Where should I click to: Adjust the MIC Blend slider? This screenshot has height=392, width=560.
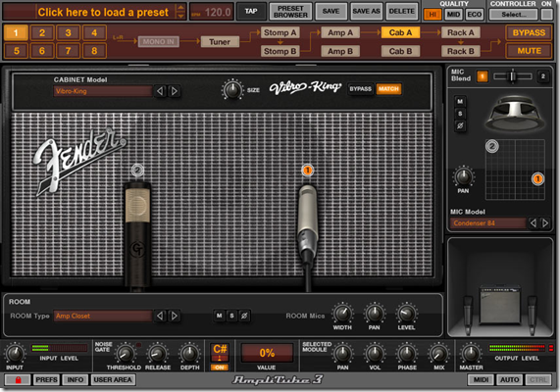tap(513, 76)
